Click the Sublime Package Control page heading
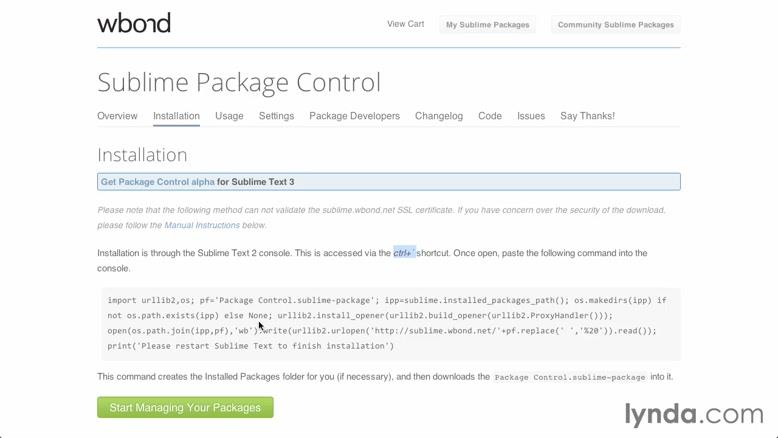Viewport: 778px width, 438px height. point(239,82)
